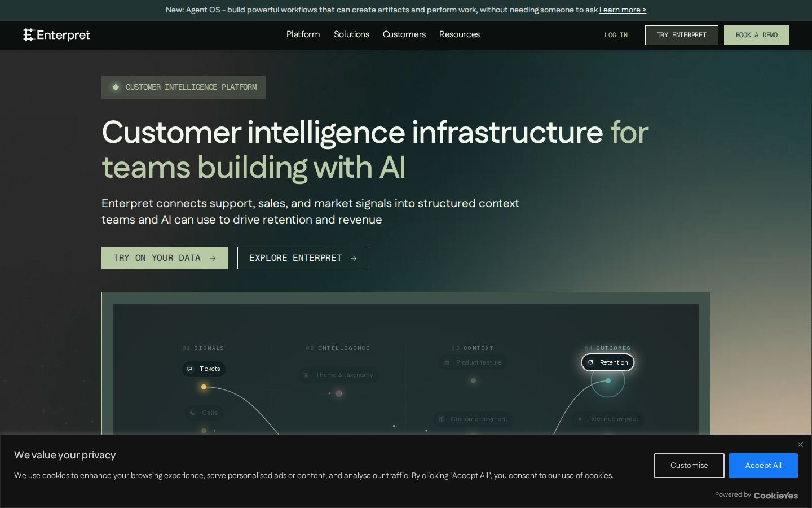The image size is (812, 508).
Task: Open the Solutions menu
Action: point(351,34)
